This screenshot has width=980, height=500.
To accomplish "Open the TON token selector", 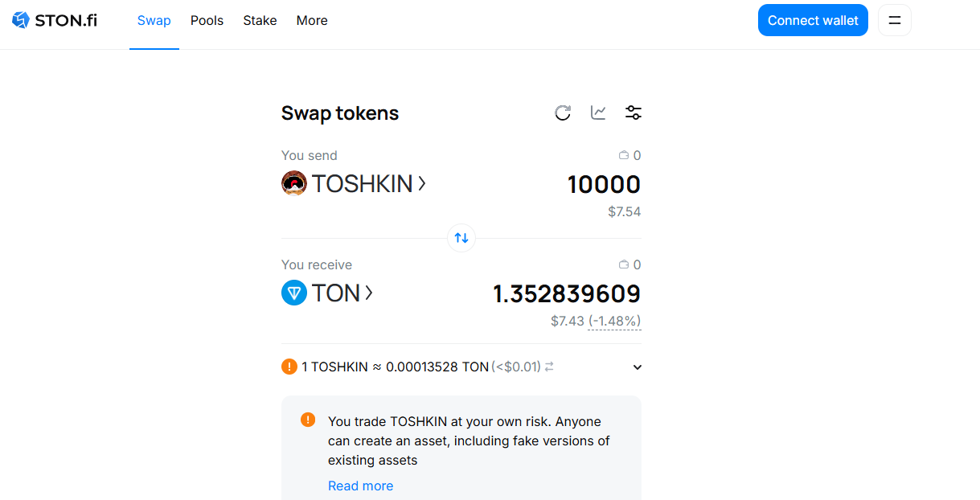I will (x=327, y=293).
